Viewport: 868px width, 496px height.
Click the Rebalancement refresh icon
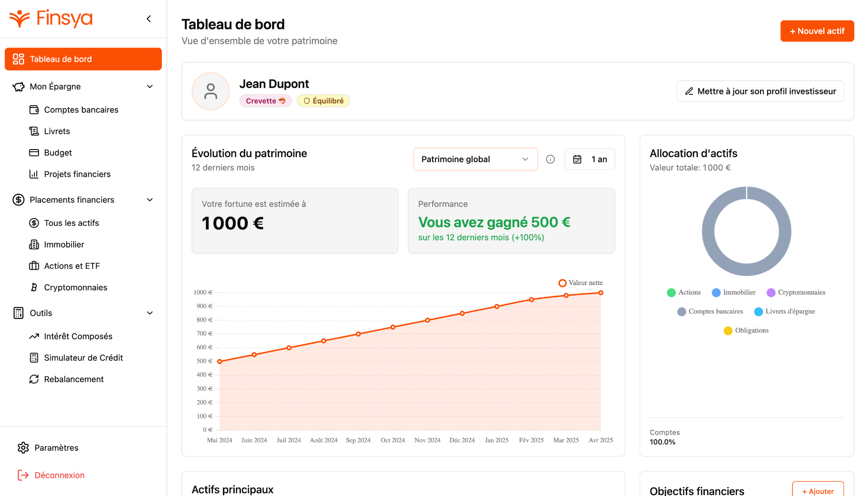pyautogui.click(x=34, y=379)
